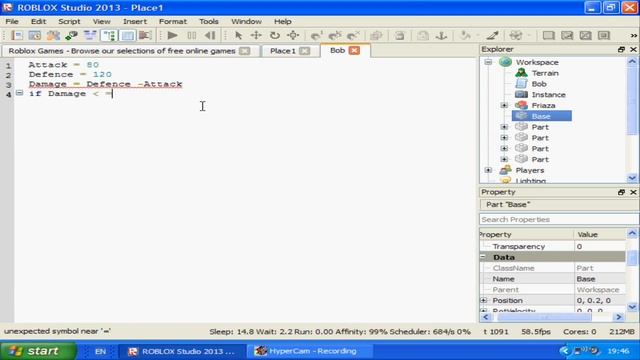Select the Move tool with four arrows
The width and height of the screenshot is (640, 360).
point(256,36)
